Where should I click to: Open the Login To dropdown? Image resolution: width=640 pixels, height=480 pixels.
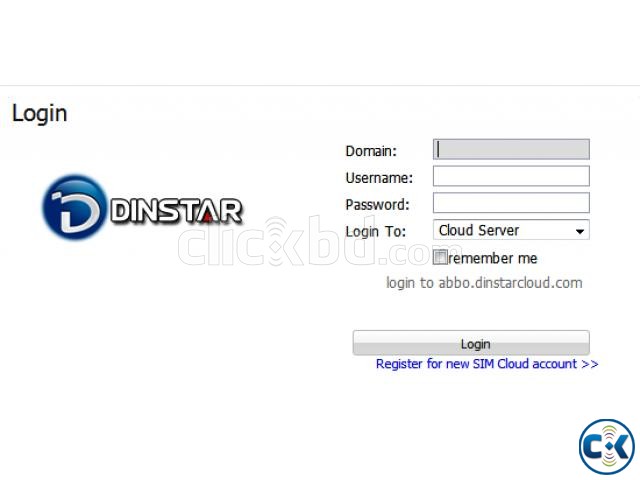[511, 230]
